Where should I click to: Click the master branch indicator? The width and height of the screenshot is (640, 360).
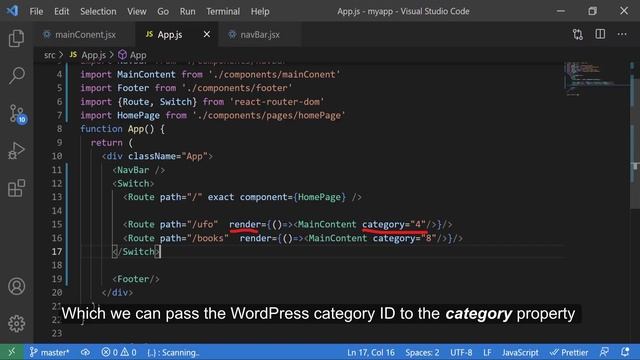point(49,352)
